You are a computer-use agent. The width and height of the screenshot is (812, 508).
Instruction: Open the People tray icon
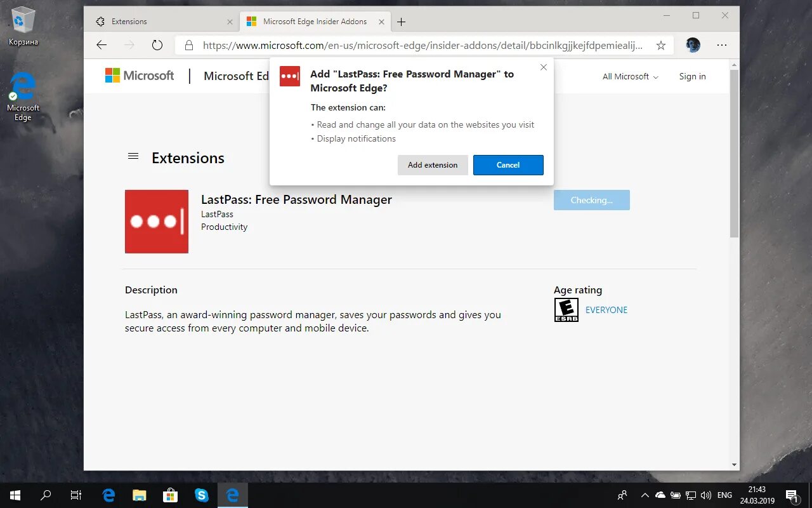622,495
